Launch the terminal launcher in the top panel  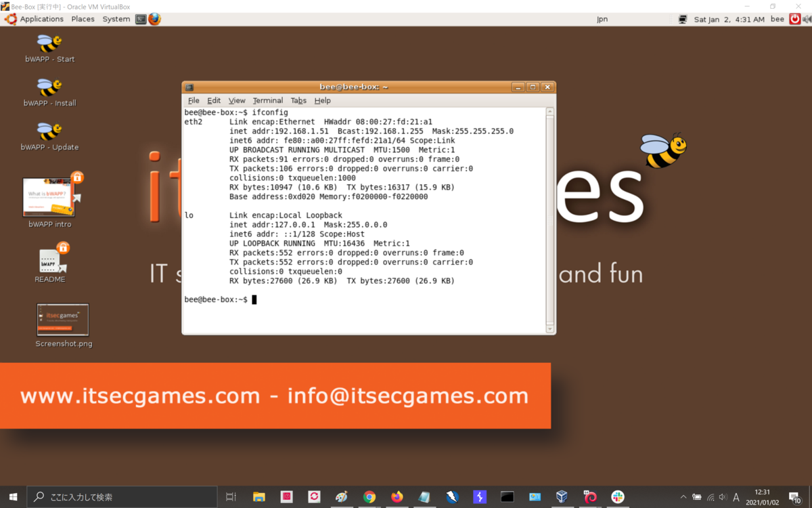click(x=141, y=19)
